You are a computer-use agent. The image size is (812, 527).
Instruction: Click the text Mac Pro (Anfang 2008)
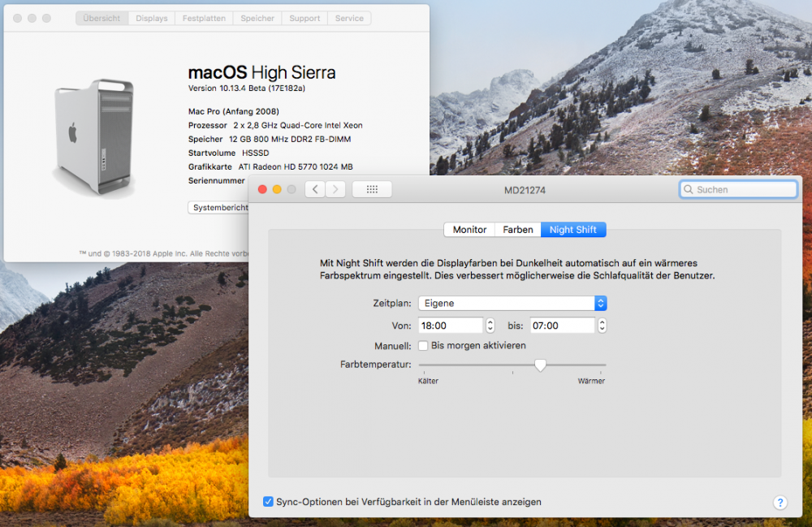pos(234,111)
